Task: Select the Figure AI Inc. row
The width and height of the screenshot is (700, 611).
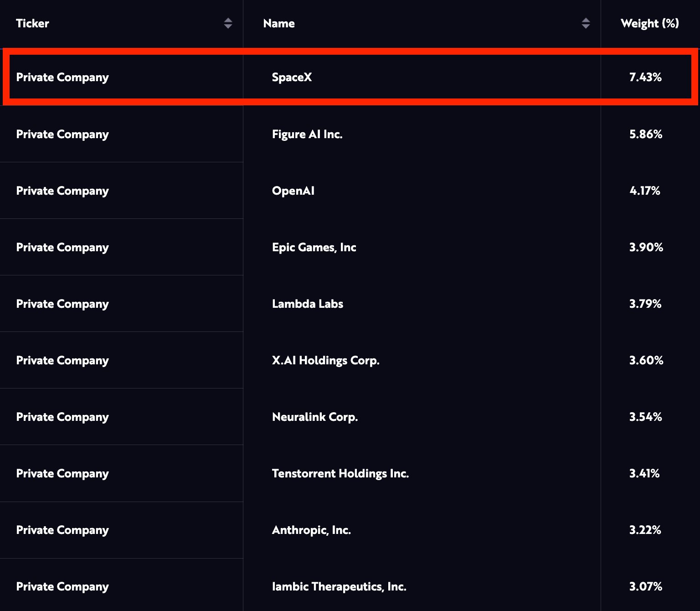Action: [308, 134]
